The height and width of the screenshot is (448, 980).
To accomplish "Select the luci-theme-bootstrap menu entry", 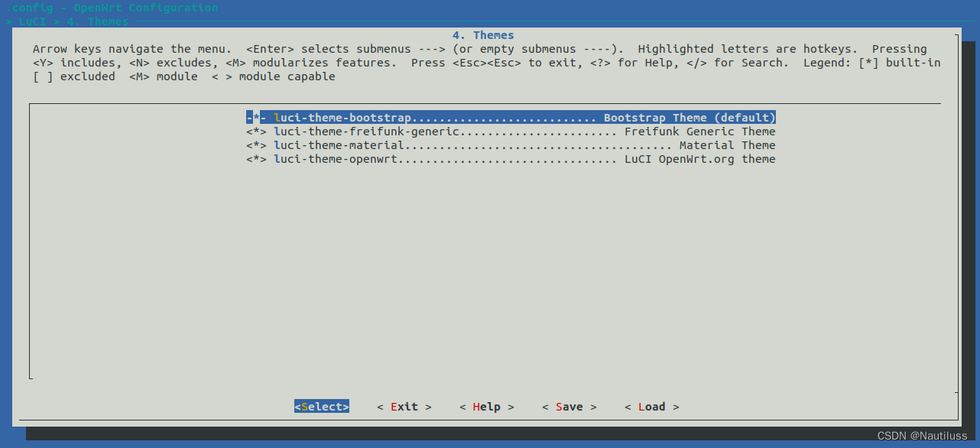I will pyautogui.click(x=511, y=118).
